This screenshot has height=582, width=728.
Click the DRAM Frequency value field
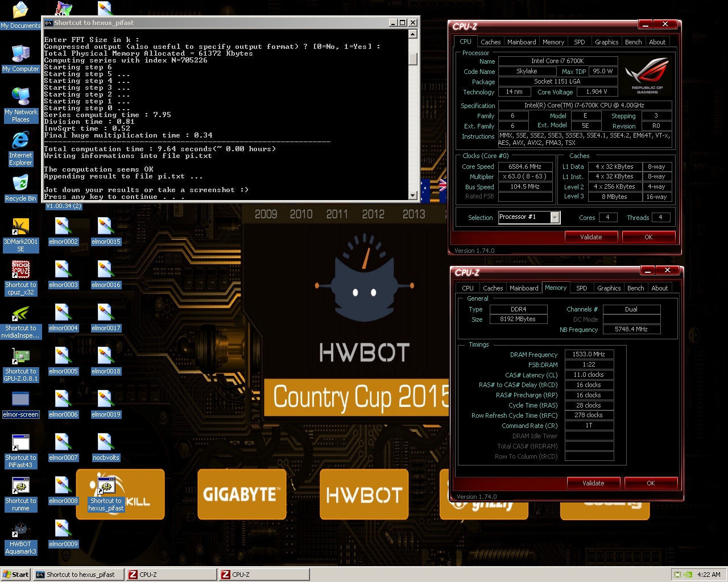(589, 354)
